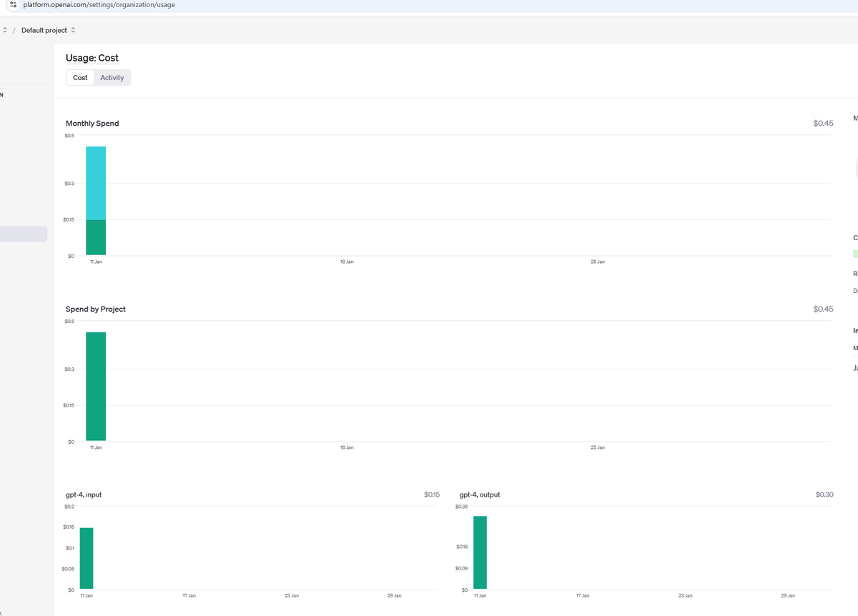Click the "gpt-4, output" chart title
This screenshot has width=858, height=616.
[480, 495]
